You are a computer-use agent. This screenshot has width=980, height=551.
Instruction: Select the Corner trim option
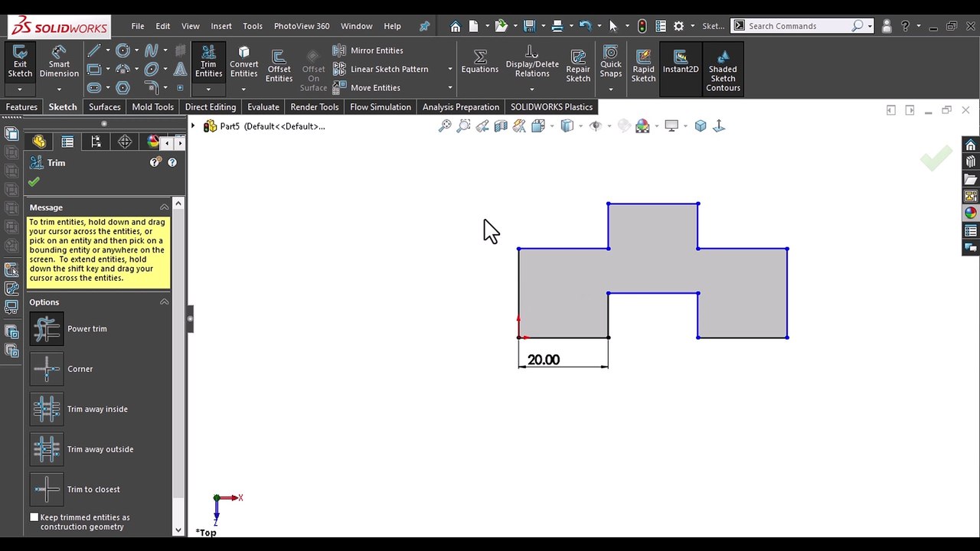pyautogui.click(x=47, y=369)
